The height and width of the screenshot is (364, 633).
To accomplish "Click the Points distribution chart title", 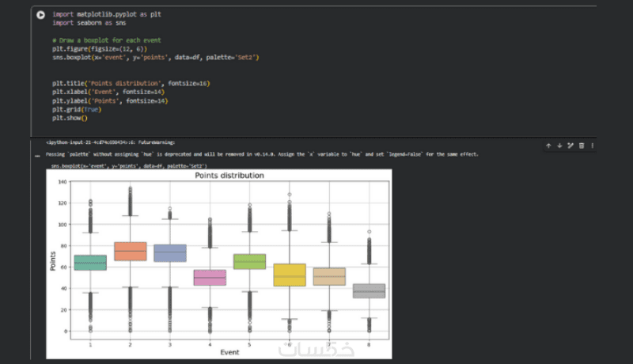I will pos(229,175).
